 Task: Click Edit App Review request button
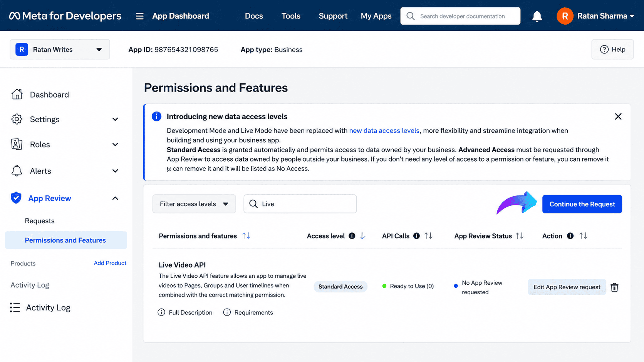(x=567, y=287)
